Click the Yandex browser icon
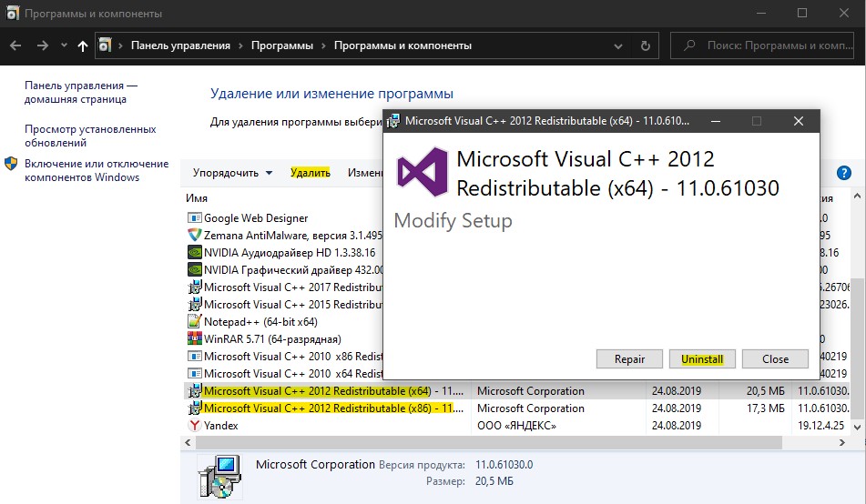 coord(194,426)
